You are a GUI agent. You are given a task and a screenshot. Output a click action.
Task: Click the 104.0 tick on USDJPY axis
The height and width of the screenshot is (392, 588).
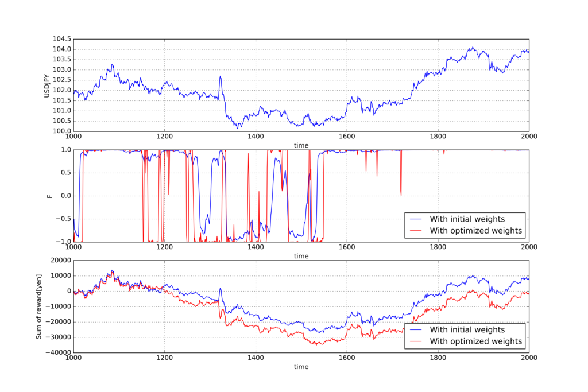coord(61,49)
